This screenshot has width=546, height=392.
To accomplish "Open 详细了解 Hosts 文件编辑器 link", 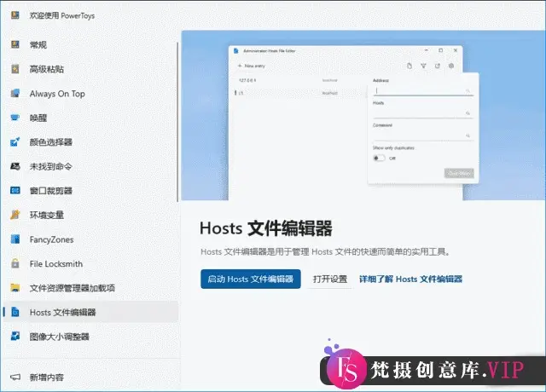I will 410,279.
